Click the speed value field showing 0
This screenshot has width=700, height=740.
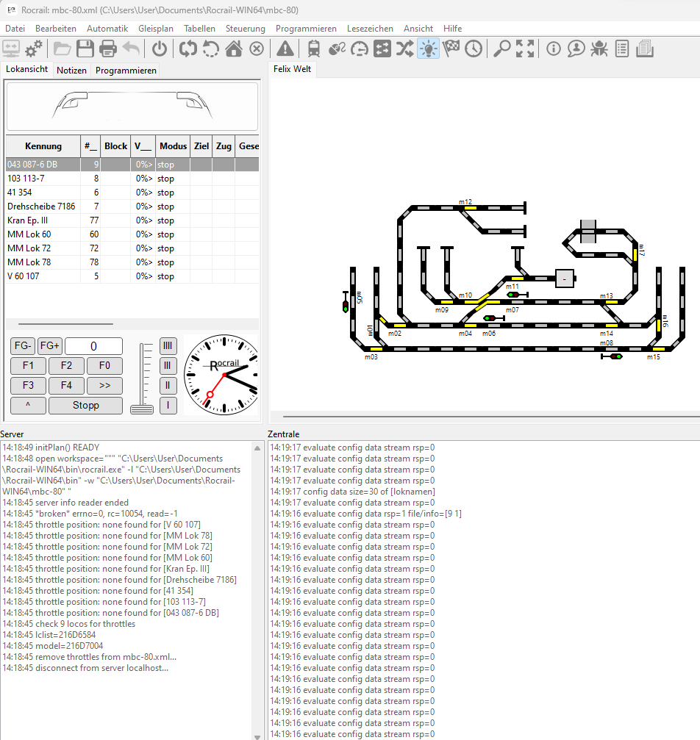coord(93,346)
